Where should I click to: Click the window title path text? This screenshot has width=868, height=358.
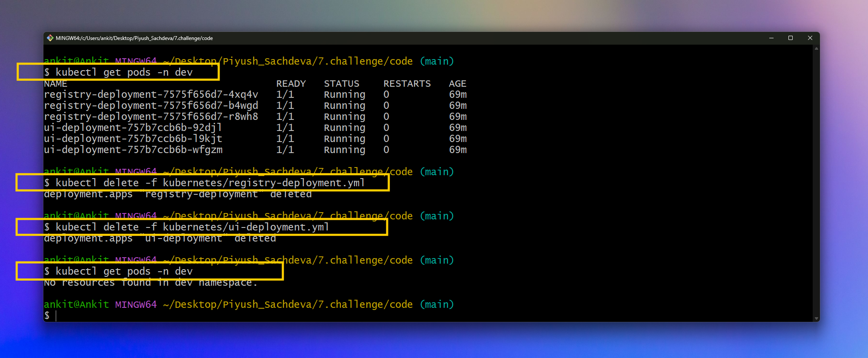[x=134, y=38]
